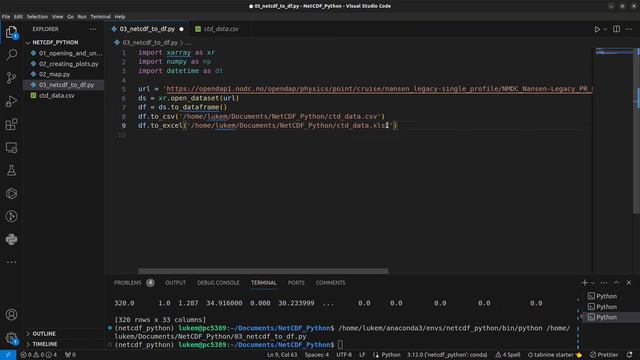Open ctd_data.csv in explorer tree

(x=64, y=96)
